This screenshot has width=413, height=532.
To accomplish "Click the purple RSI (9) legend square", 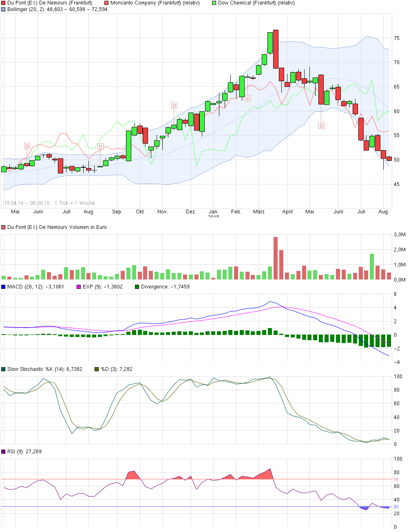I will pos(4,452).
